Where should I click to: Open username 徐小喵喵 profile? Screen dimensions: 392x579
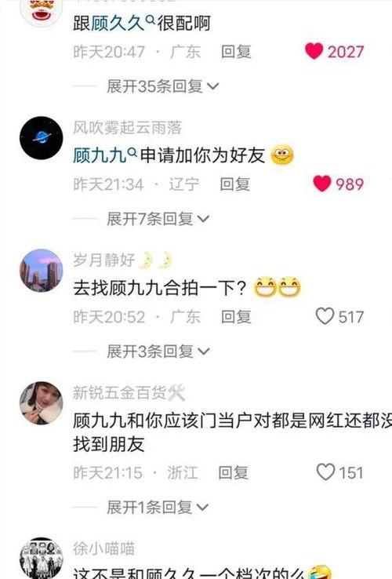(103, 548)
